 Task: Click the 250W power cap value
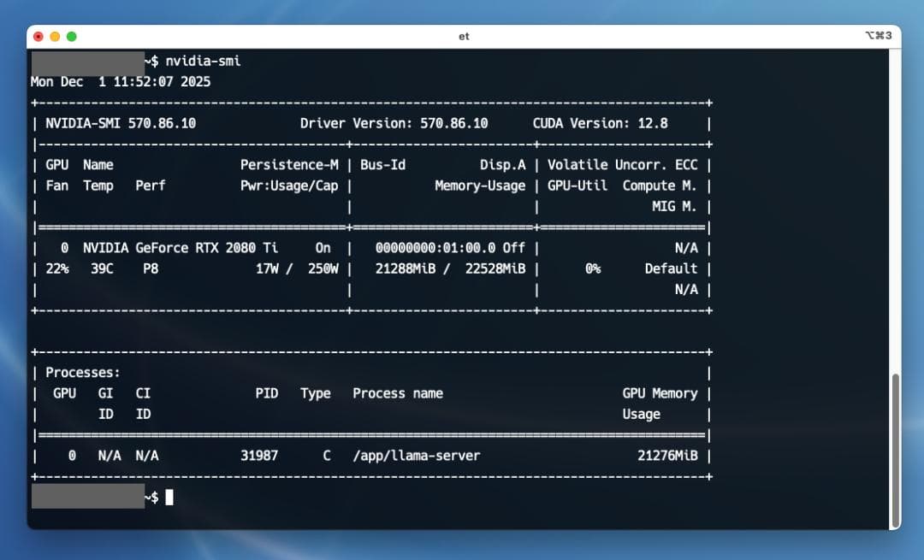pyautogui.click(x=323, y=268)
